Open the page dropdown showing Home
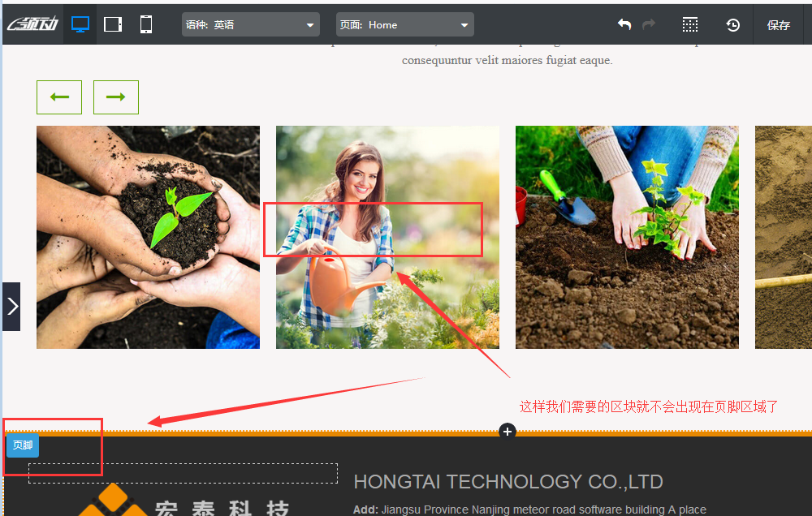Screen dimensions: 812x516 click(x=404, y=25)
